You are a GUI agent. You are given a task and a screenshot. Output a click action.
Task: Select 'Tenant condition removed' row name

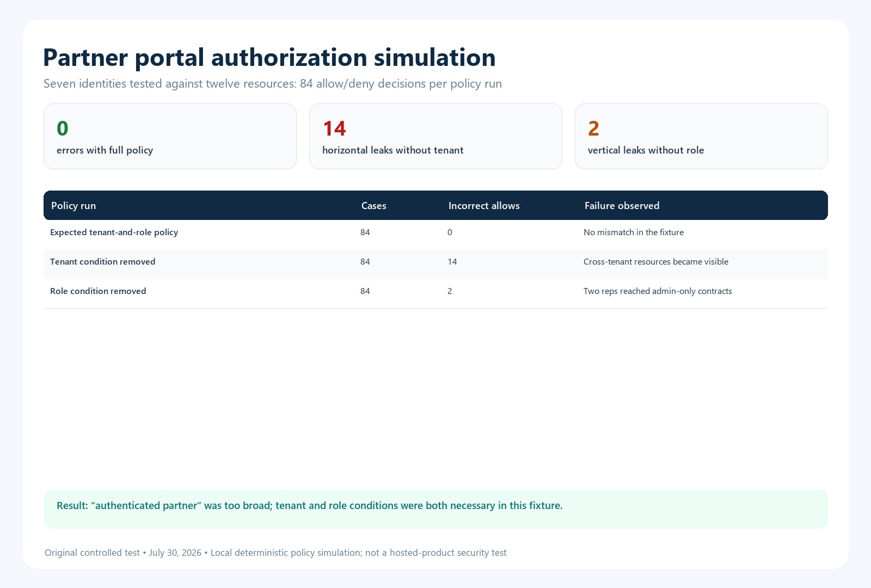pyautogui.click(x=103, y=262)
